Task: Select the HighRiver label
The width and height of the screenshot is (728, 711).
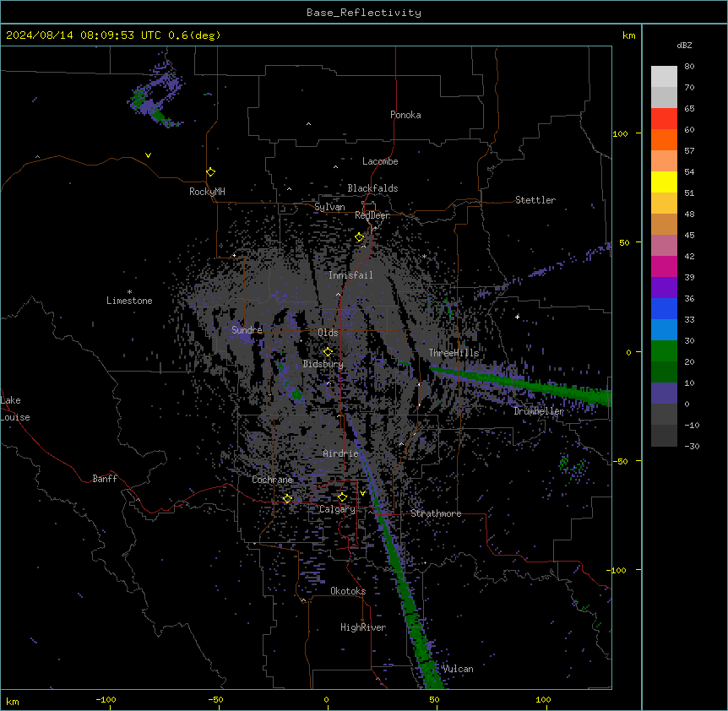Action: [363, 627]
